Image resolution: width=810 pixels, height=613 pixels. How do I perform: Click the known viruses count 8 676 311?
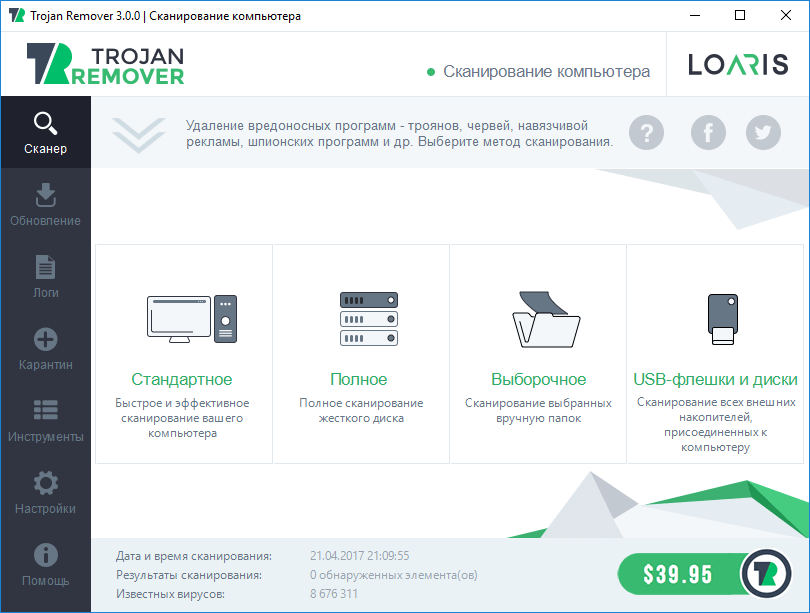coord(334,594)
